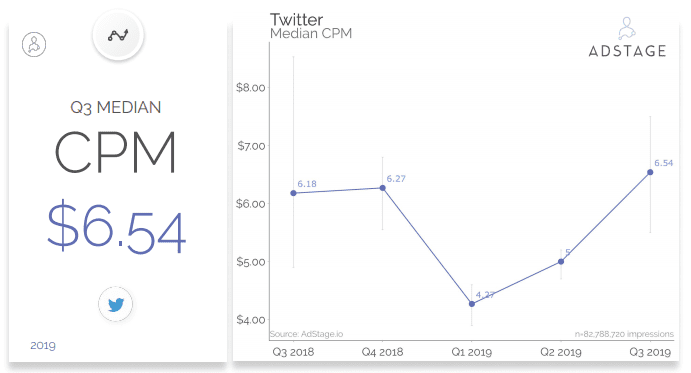Click the $8.00 axis label

click(x=251, y=87)
